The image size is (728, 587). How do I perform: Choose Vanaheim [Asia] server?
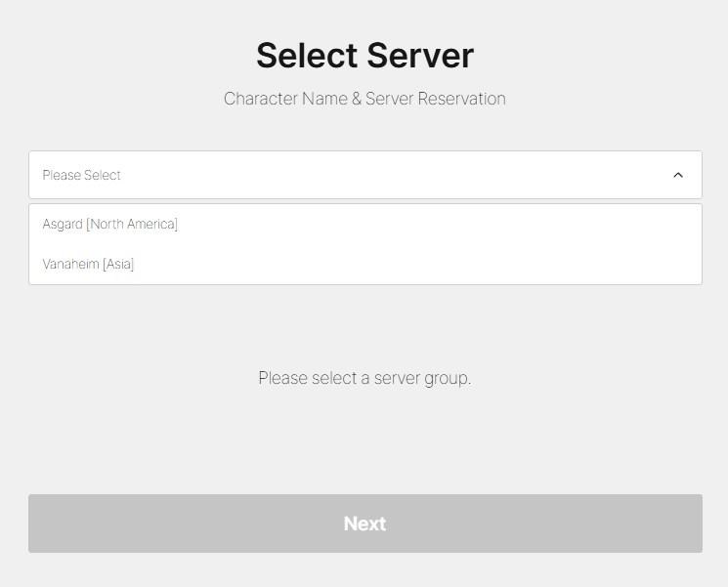364,264
